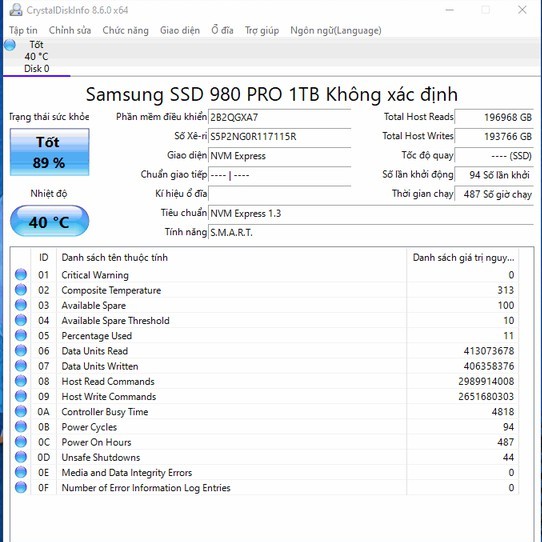Screen dimensions: 542x542
Task: Select the Composite Temperature attribute row
Action: 264,290
